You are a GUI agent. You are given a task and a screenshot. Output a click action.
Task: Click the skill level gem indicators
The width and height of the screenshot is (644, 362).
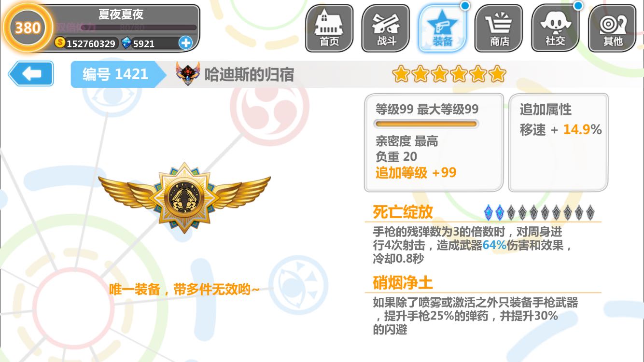pos(539,212)
